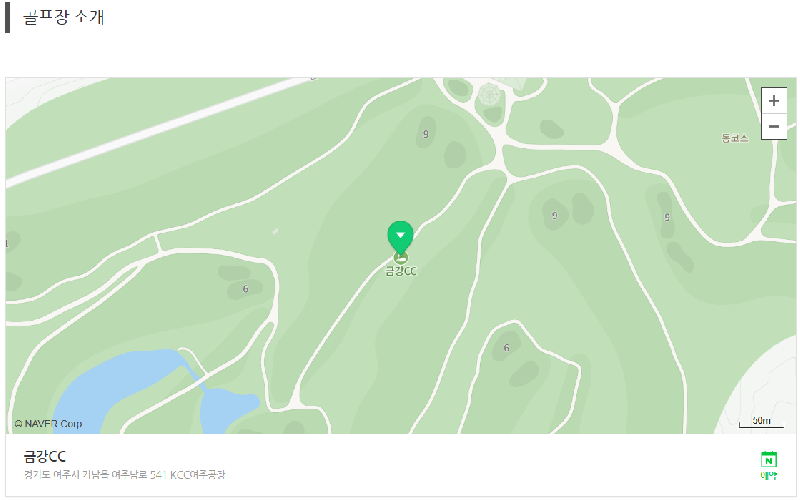Image resolution: width=800 pixels, height=500 pixels.
Task: Click the © NAVER Corp copyright notice
Action: click(48, 423)
